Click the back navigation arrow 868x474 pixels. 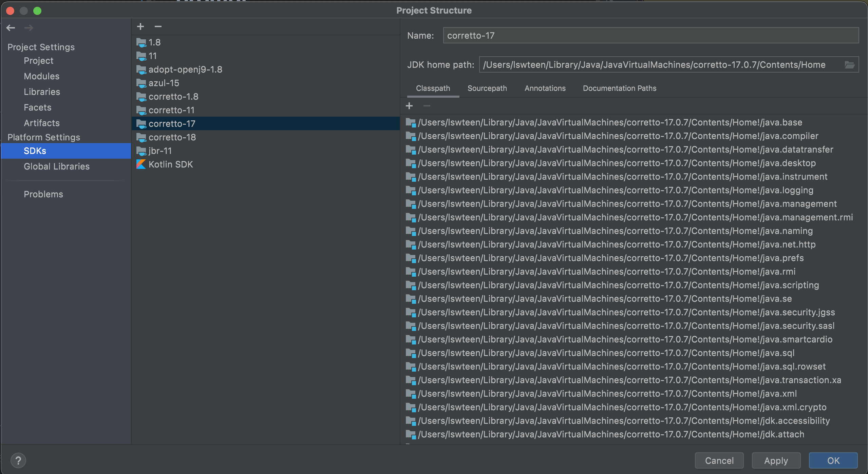pos(11,28)
